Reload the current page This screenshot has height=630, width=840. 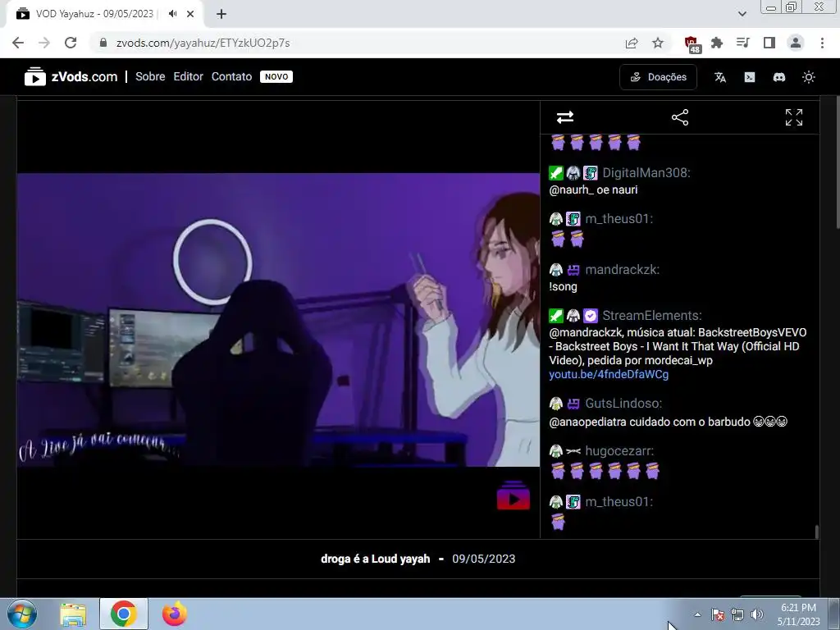(x=71, y=43)
